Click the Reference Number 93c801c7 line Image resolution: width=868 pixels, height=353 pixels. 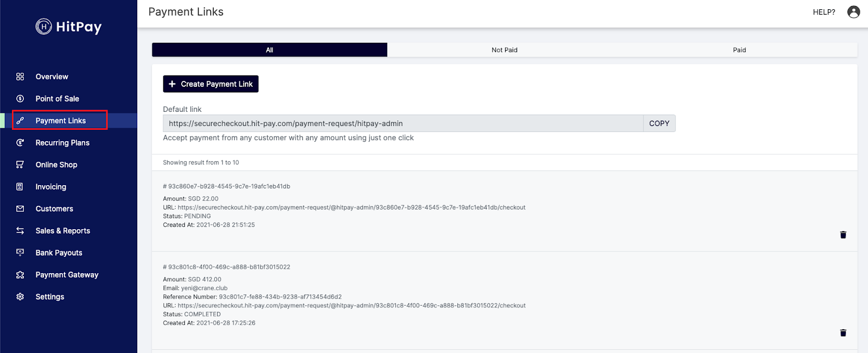(x=252, y=297)
